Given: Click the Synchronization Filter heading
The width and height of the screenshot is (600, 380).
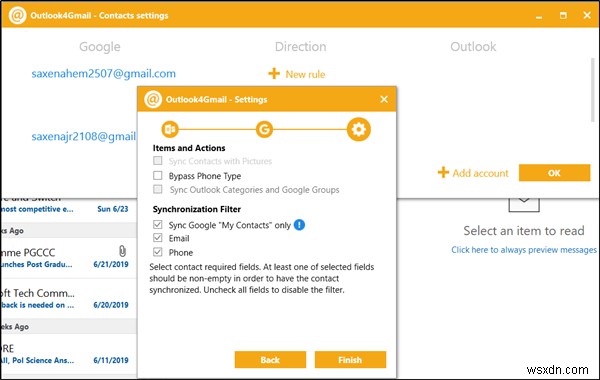Looking at the screenshot, I should [x=197, y=209].
